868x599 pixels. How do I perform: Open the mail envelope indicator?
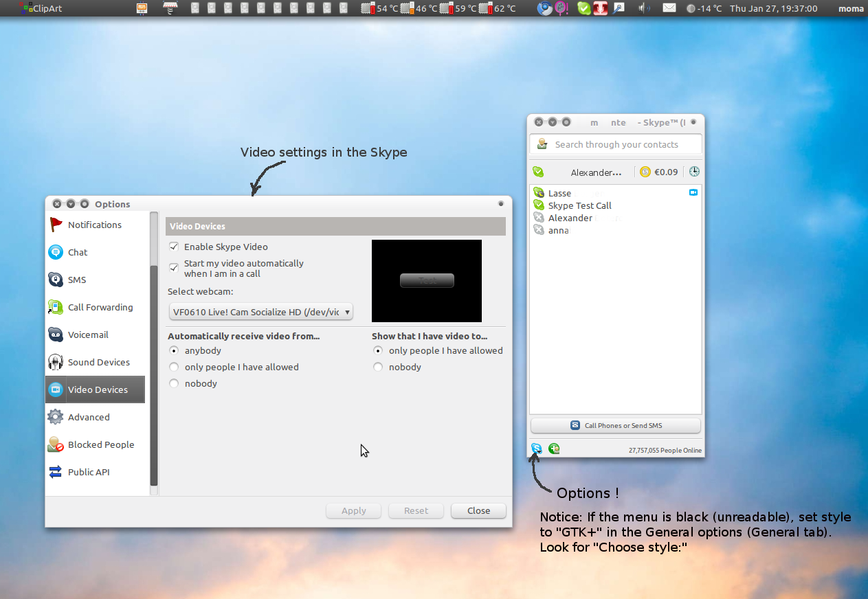pyautogui.click(x=669, y=8)
